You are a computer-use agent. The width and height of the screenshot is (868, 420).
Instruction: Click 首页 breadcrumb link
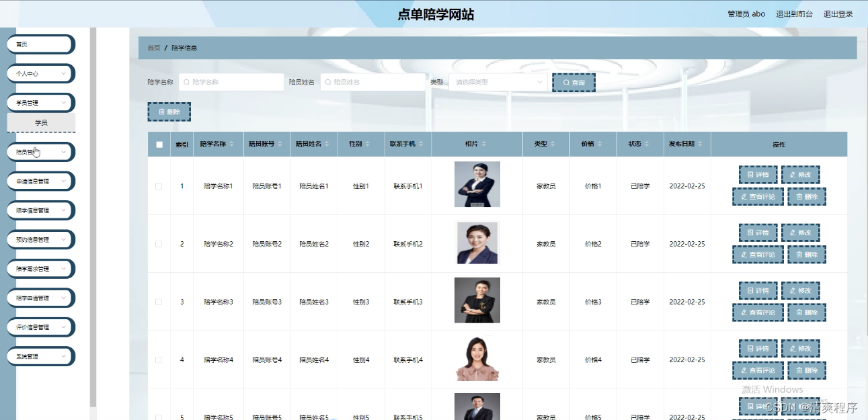tap(154, 48)
